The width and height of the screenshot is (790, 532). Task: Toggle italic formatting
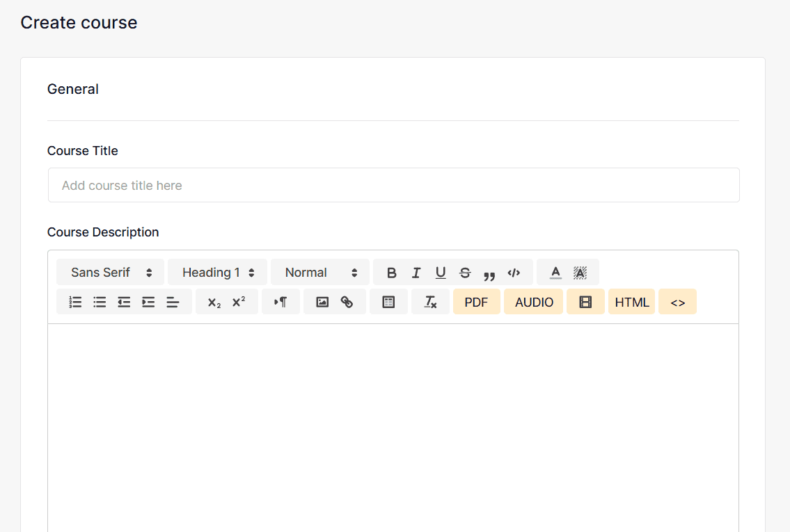[416, 272]
